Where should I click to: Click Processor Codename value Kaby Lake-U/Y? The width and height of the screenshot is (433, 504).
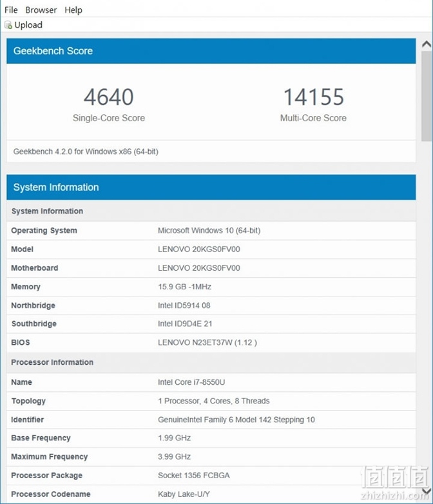pyautogui.click(x=184, y=494)
